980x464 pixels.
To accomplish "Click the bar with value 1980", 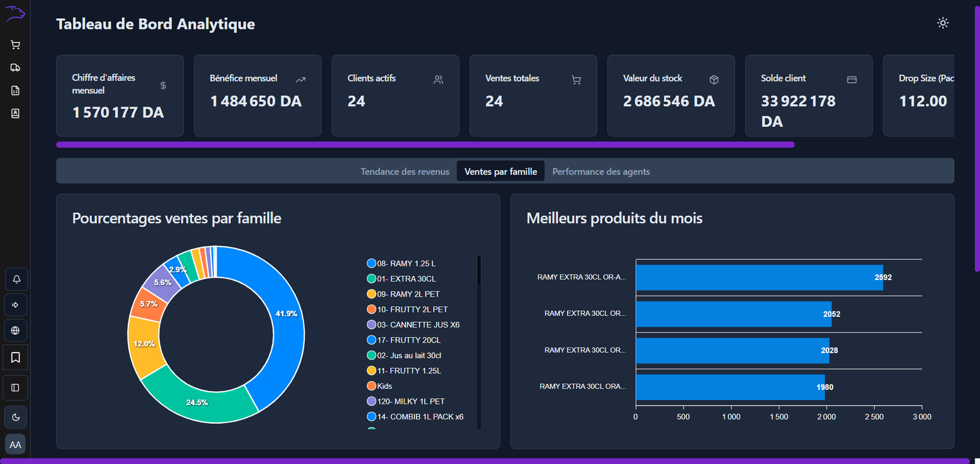I will pos(730,387).
